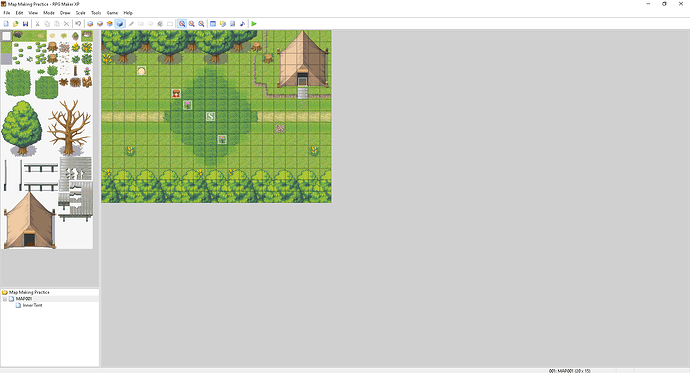Select the Flood Fill drawing tool

tap(160, 24)
